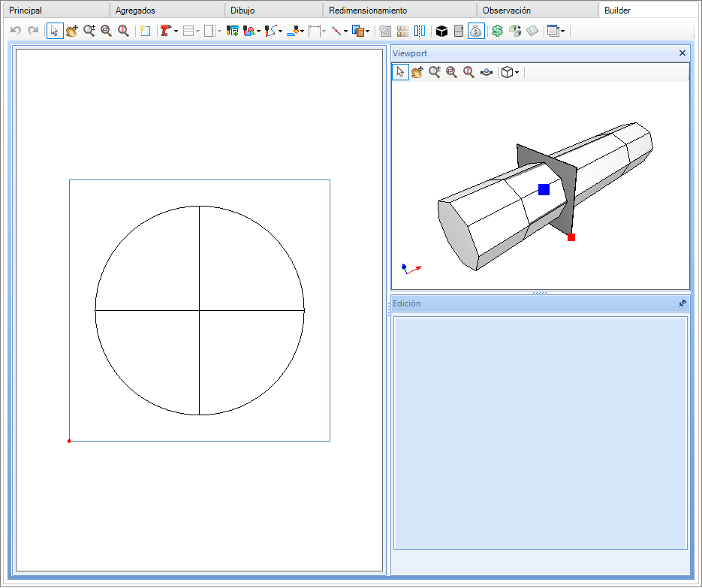Expand the Viewport view cube dropdown
Viewport: 702px width, 588px height.
click(x=517, y=73)
